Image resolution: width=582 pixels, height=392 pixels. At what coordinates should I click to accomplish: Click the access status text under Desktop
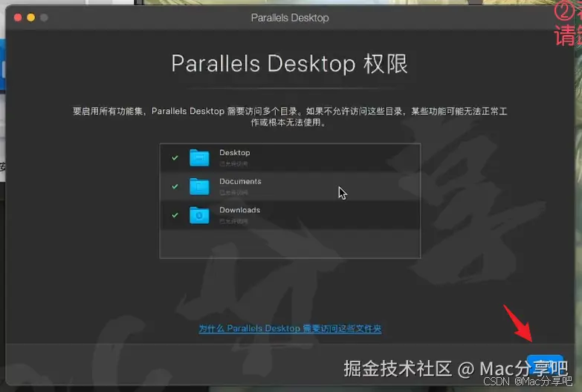[x=233, y=164]
